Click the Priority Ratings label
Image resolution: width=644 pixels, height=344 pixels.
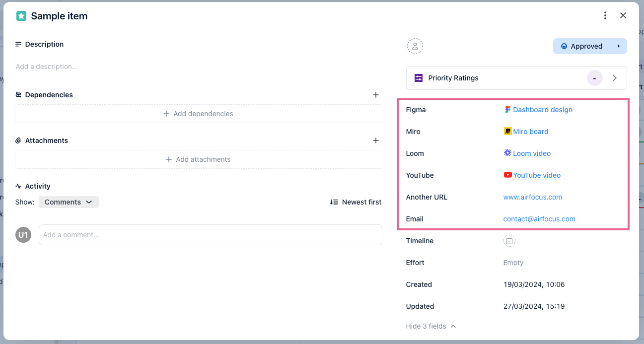453,78
